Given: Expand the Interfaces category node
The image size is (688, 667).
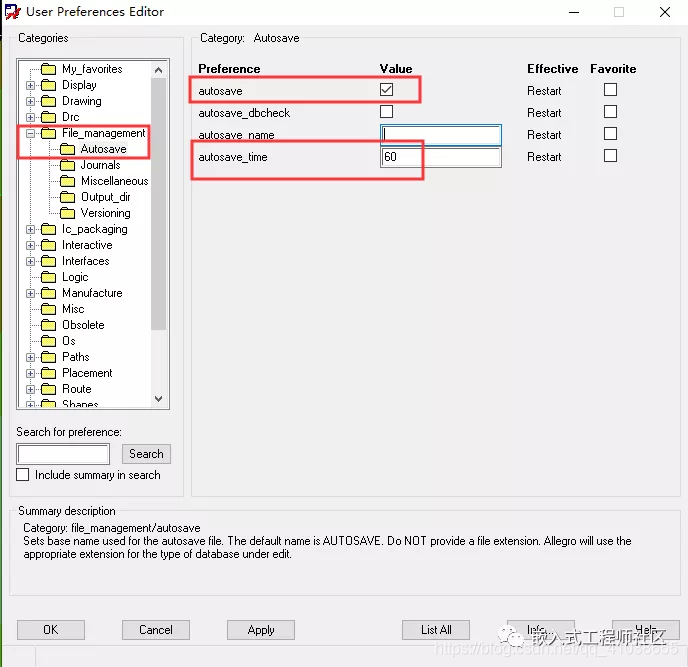Looking at the screenshot, I should 30,262.
